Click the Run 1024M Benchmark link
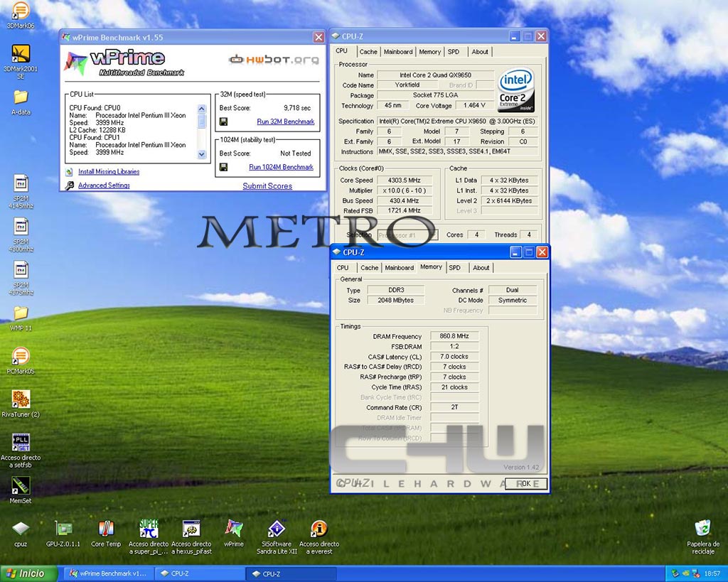Image resolution: width=728 pixels, height=582 pixels. (x=281, y=167)
